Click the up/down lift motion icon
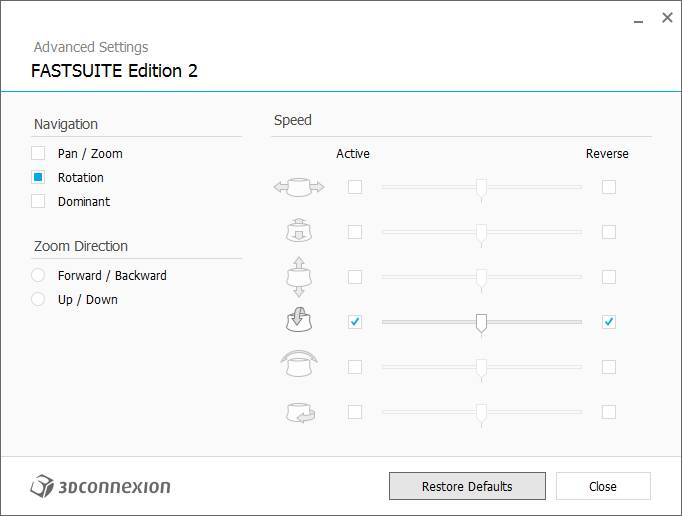 pos(299,277)
